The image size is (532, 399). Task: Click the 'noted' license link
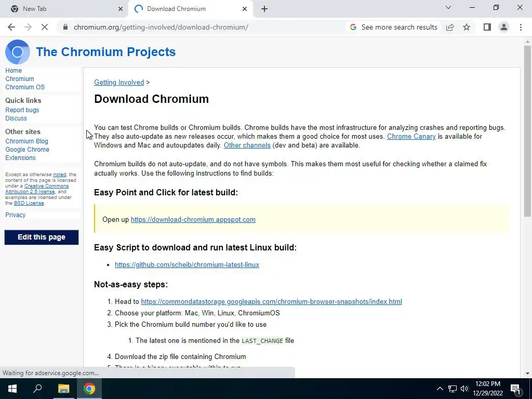(x=59, y=175)
